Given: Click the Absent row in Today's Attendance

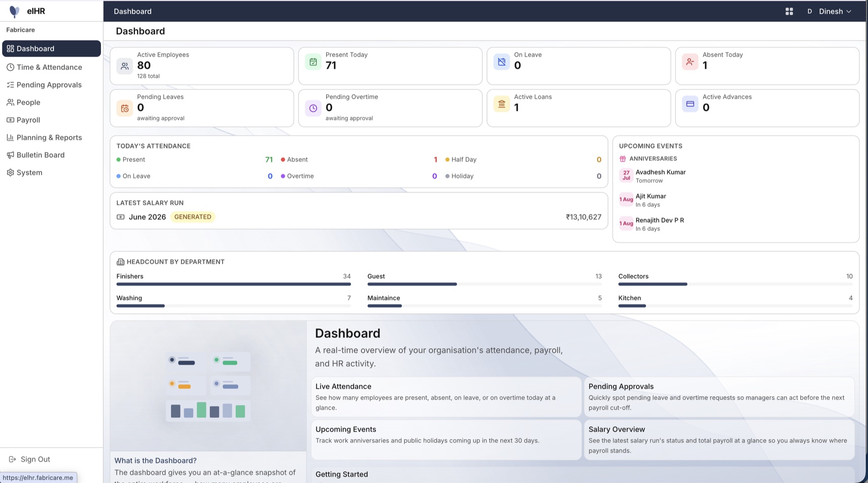Looking at the screenshot, I should tap(359, 160).
